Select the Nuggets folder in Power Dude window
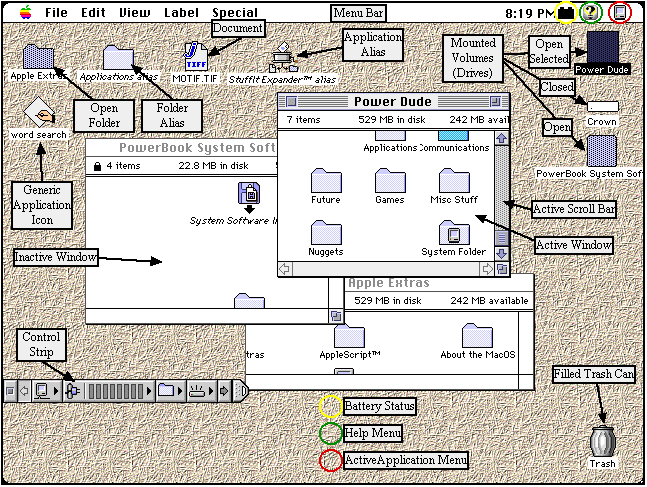 (326, 232)
